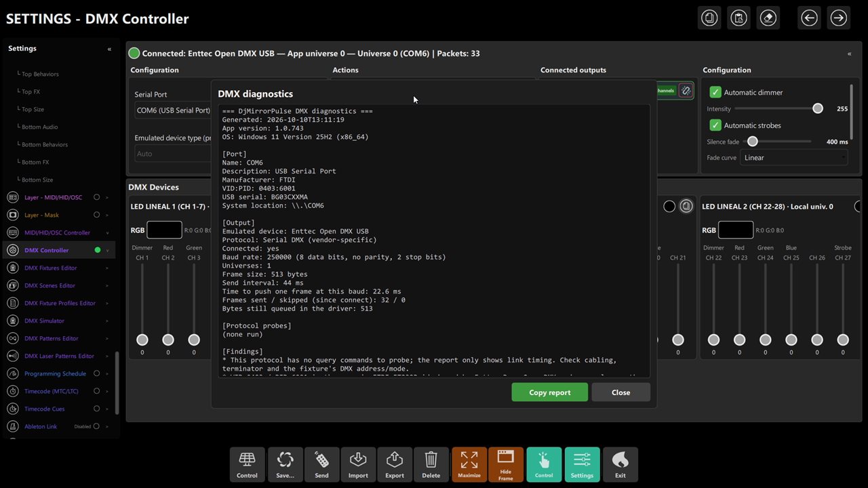Image resolution: width=868 pixels, height=488 pixels.
Task: Click the DMX Simulator sidebar icon
Action: click(x=12, y=321)
